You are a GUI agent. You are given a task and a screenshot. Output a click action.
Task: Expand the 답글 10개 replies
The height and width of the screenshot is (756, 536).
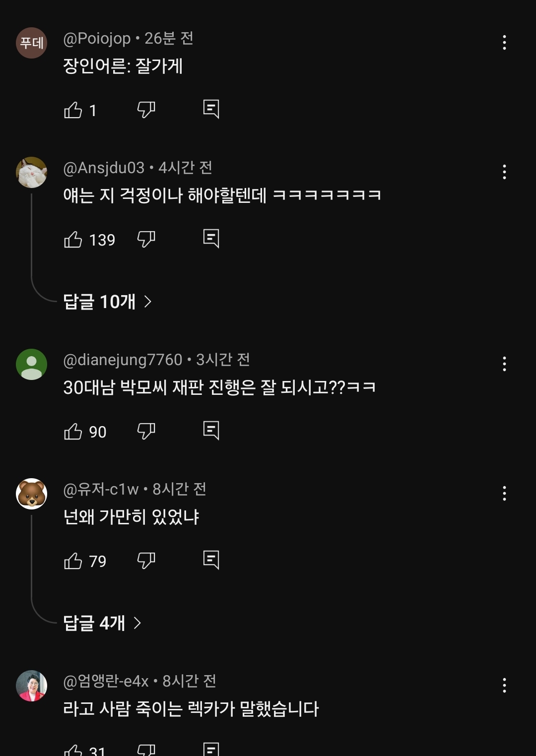[x=107, y=301]
